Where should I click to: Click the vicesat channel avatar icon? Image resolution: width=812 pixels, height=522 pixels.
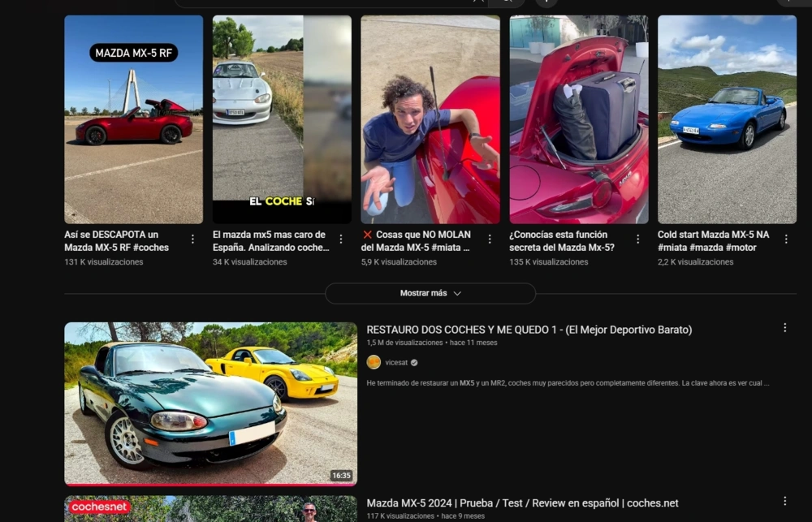click(374, 362)
